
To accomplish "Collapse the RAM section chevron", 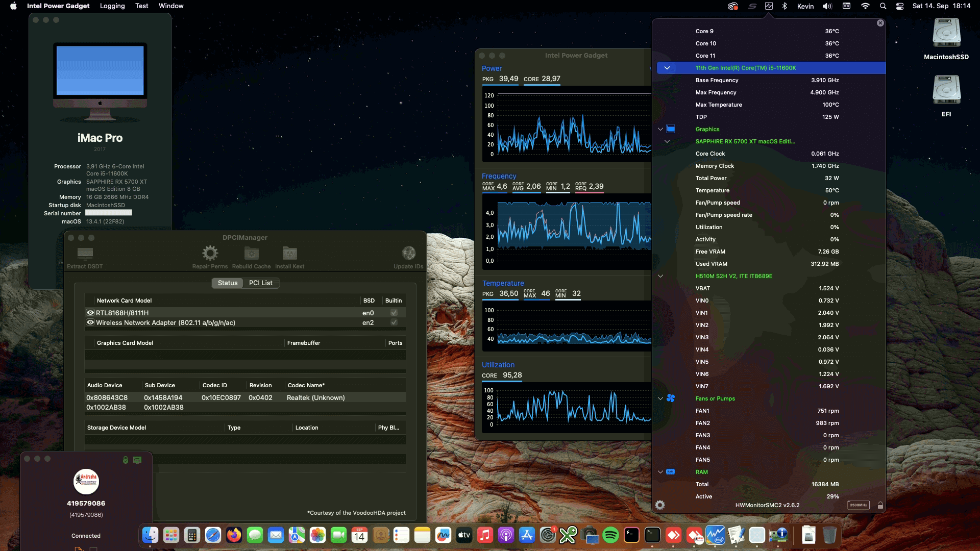I will point(660,472).
